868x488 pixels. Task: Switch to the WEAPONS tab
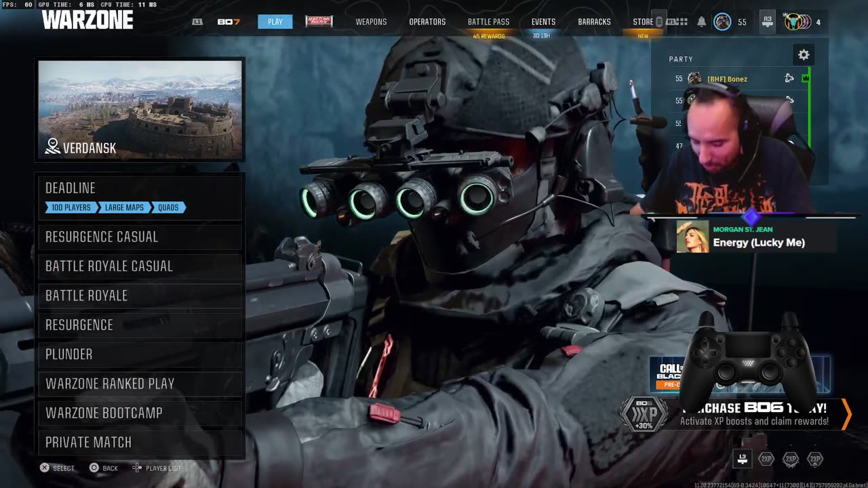point(371,22)
